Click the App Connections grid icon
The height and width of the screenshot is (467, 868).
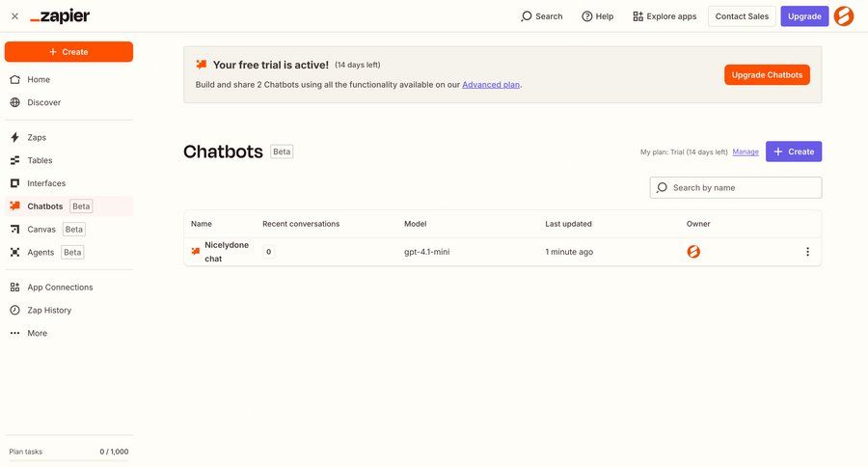[14, 287]
